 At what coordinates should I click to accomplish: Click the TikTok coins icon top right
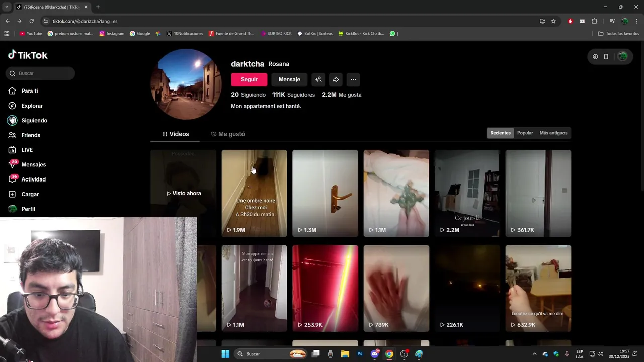click(595, 56)
